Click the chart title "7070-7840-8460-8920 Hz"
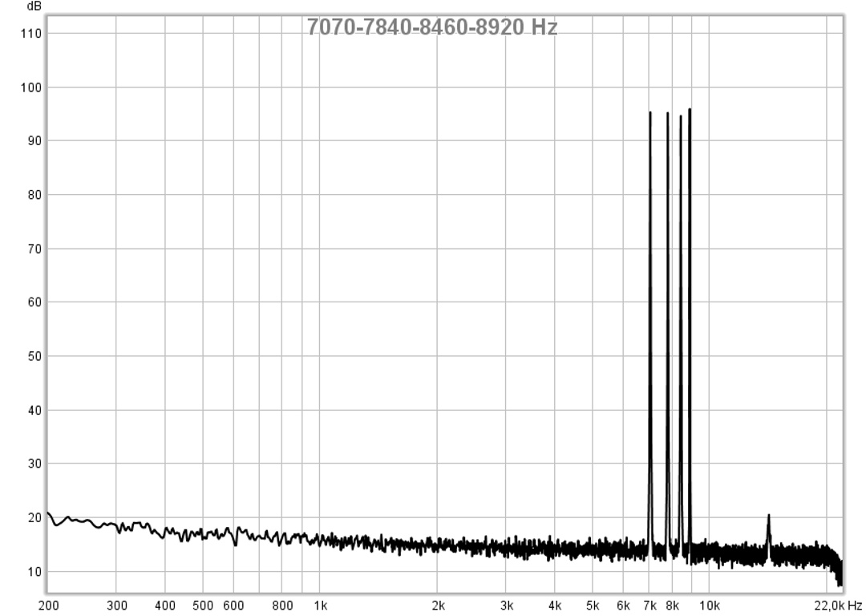The width and height of the screenshot is (866, 616). (432, 27)
